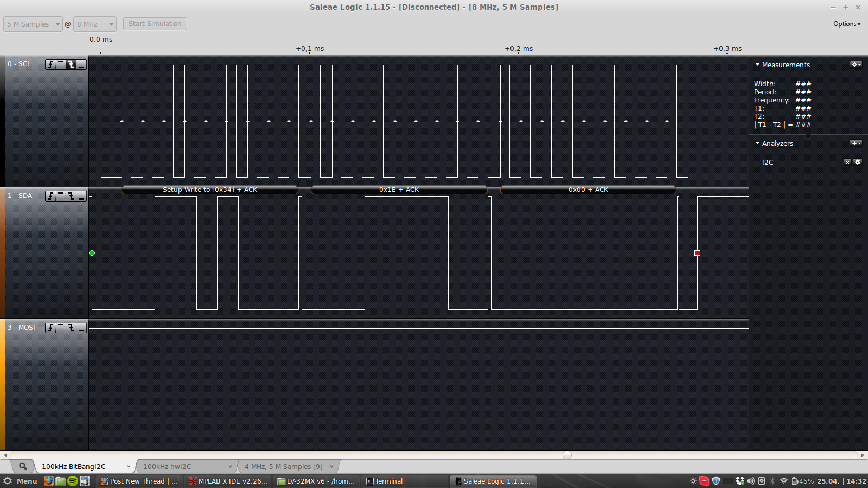Set low level trigger on MOSI channel
This screenshot has height=488, width=868.
coord(81,328)
